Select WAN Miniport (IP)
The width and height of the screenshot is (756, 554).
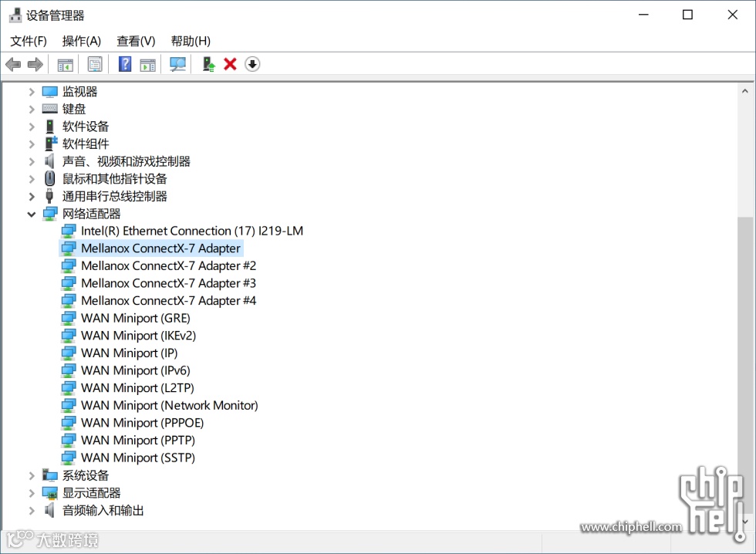coord(130,353)
